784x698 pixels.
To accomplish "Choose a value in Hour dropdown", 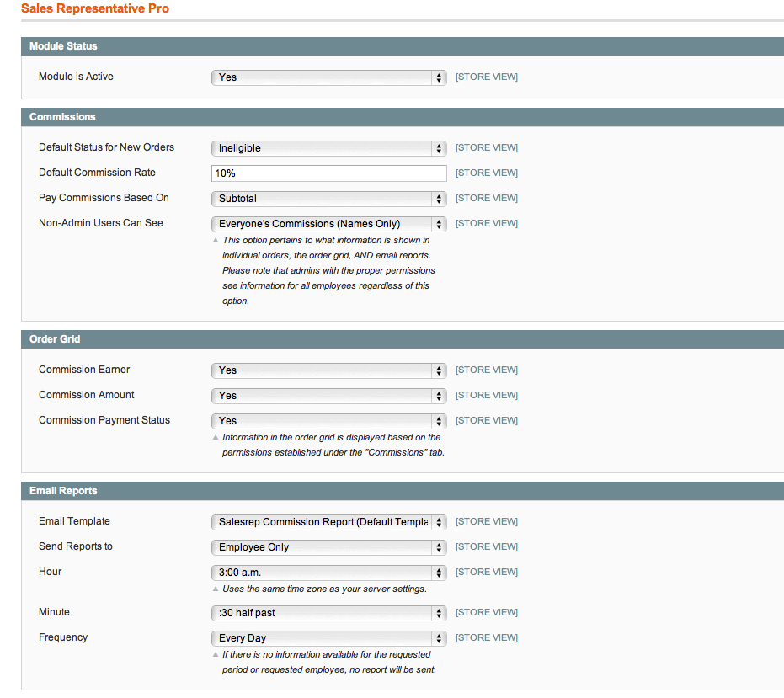I will point(328,573).
